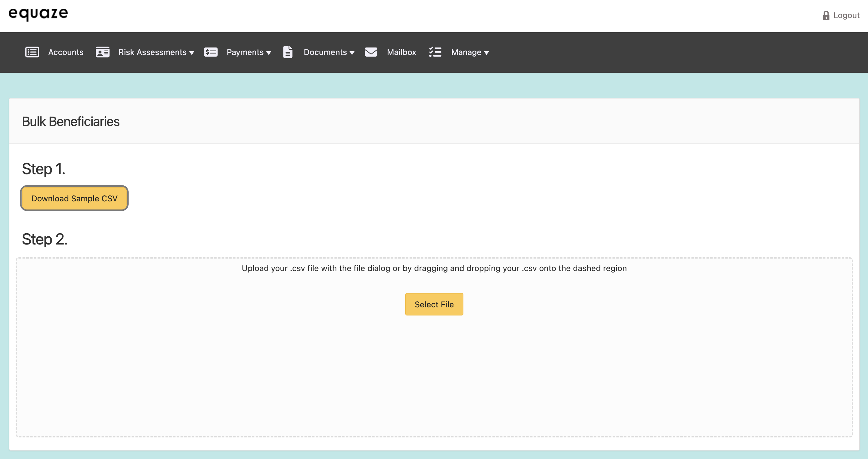This screenshot has height=459, width=868.
Task: Click the Mailbox envelope icon
Action: tap(371, 52)
